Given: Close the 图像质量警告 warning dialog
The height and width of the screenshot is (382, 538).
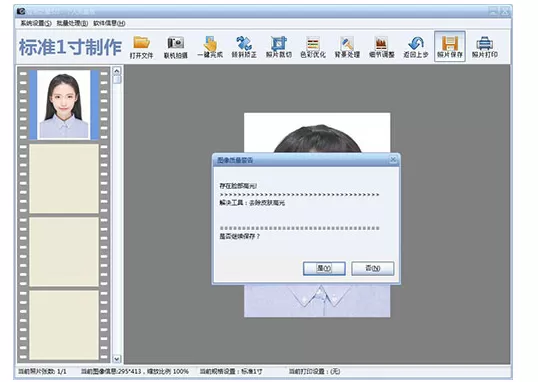Looking at the screenshot, I should point(393,160).
